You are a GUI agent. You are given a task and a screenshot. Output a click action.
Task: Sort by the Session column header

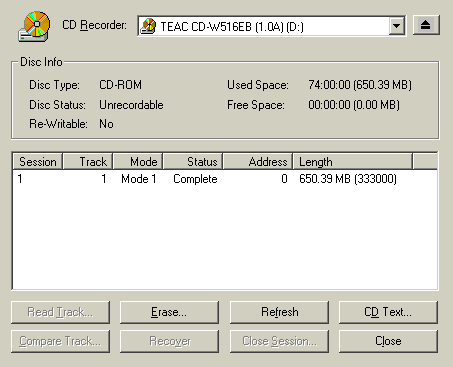(x=38, y=162)
